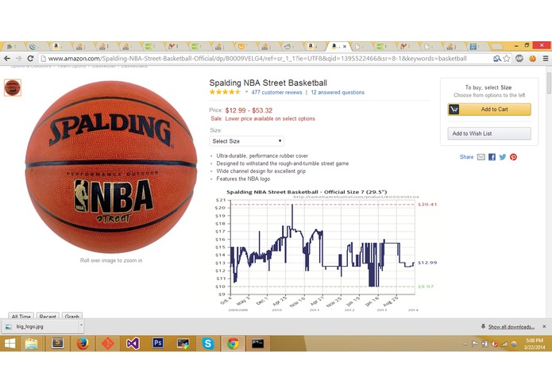Screen dimensions: 552x392
Task: Click Add to Wish List button
Action: pos(489,133)
